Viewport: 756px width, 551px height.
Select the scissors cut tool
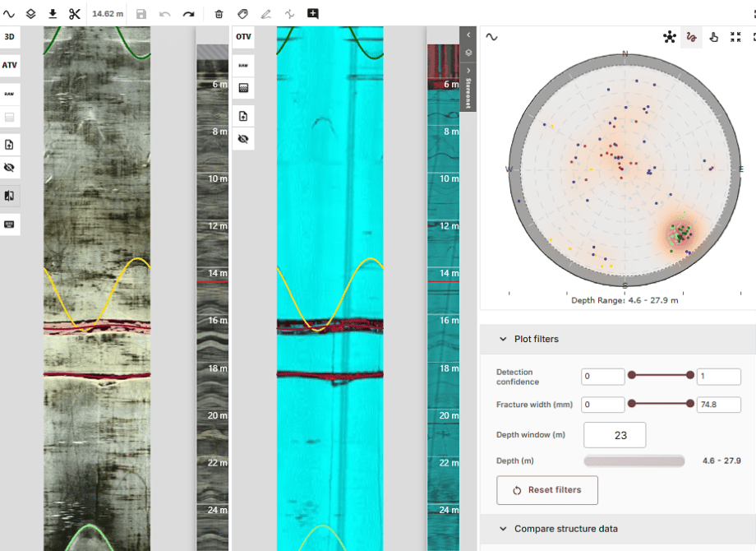74,14
